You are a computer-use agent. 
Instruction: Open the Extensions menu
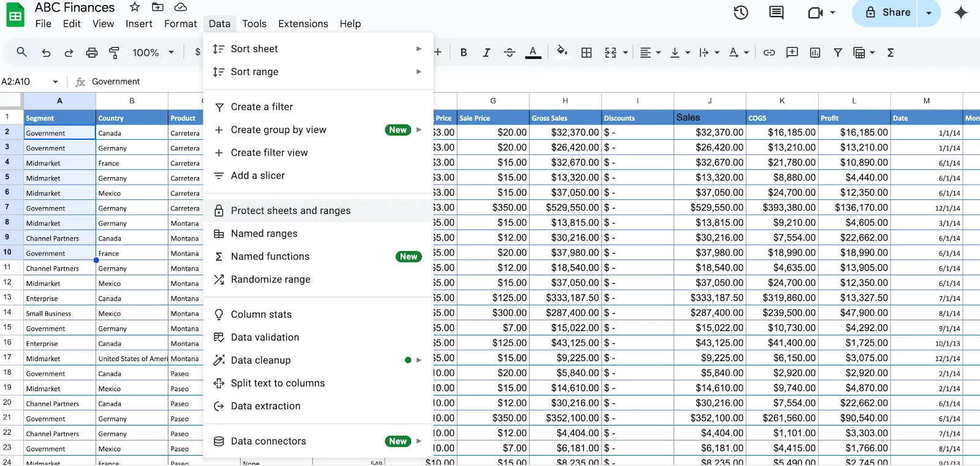tap(303, 23)
